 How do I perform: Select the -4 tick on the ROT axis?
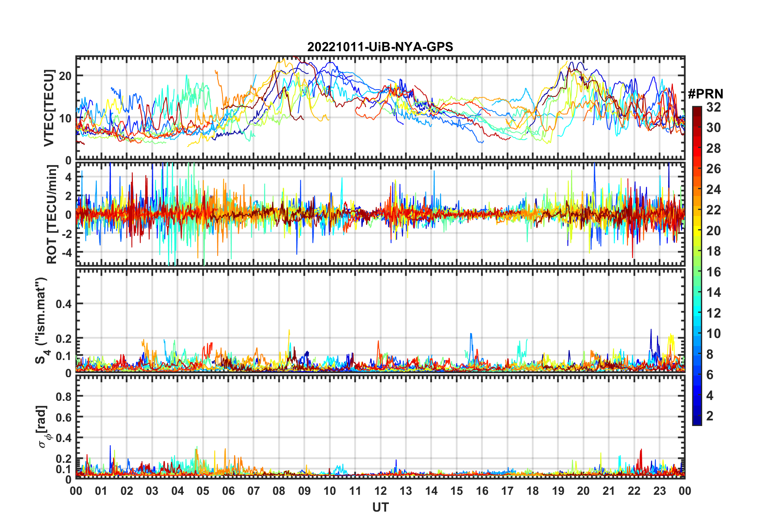point(66,253)
